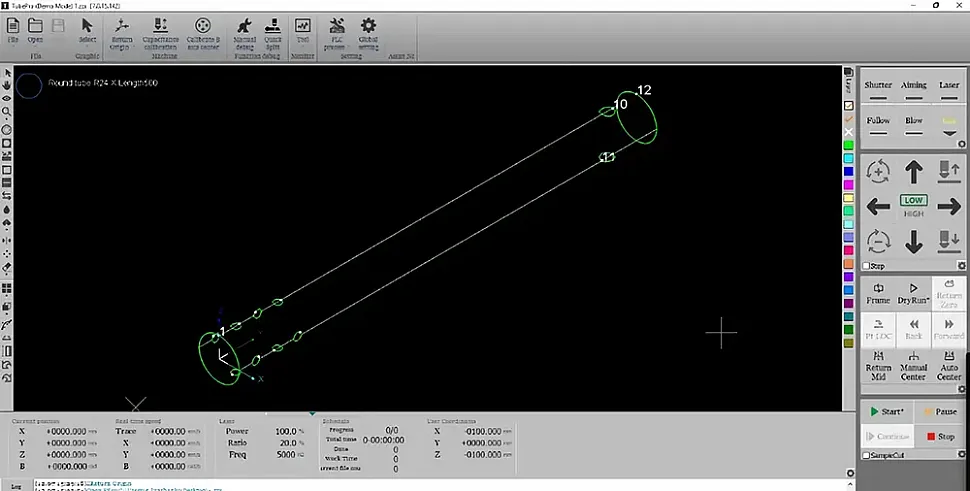Click the Stop button
The height and width of the screenshot is (491, 970).
click(x=940, y=437)
